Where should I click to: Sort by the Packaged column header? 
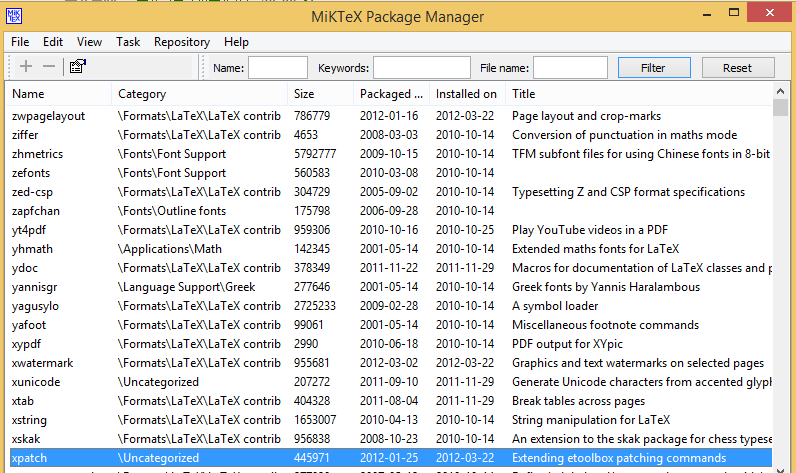(x=391, y=94)
